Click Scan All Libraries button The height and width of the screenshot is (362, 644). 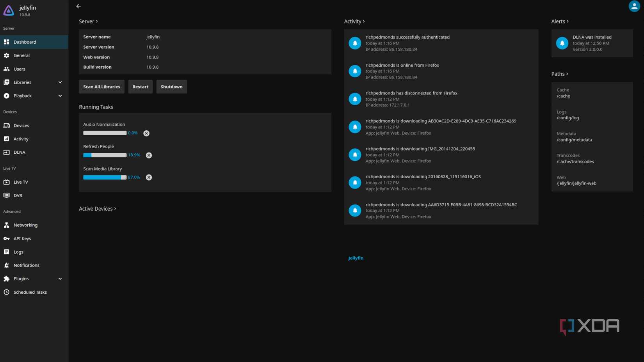(101, 87)
